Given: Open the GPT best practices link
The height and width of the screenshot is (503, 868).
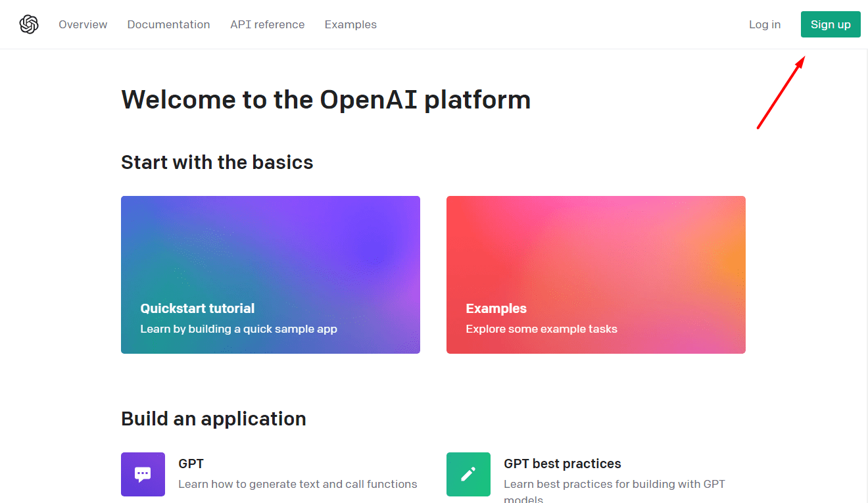Looking at the screenshot, I should 562,464.
